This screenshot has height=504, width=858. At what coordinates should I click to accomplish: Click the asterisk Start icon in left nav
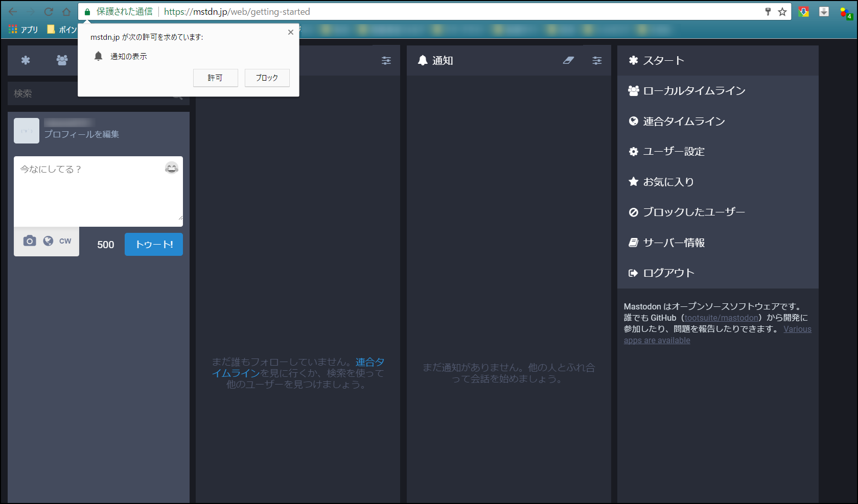pos(26,61)
